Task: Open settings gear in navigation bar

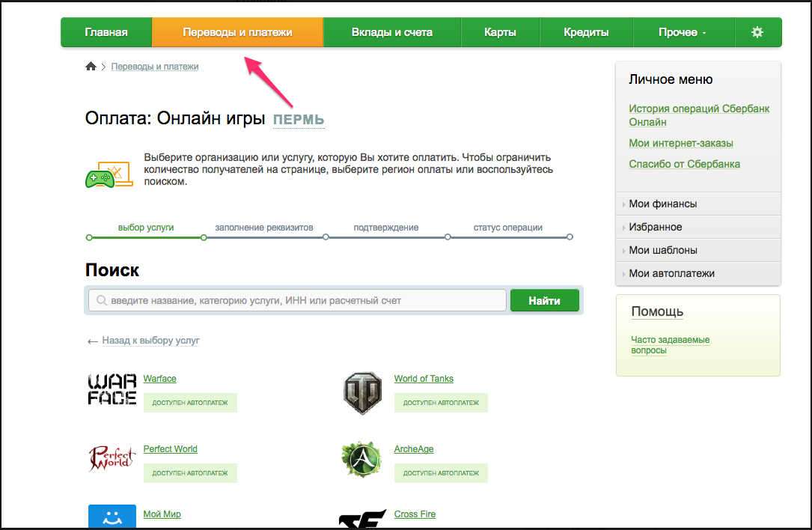Action: point(757,32)
